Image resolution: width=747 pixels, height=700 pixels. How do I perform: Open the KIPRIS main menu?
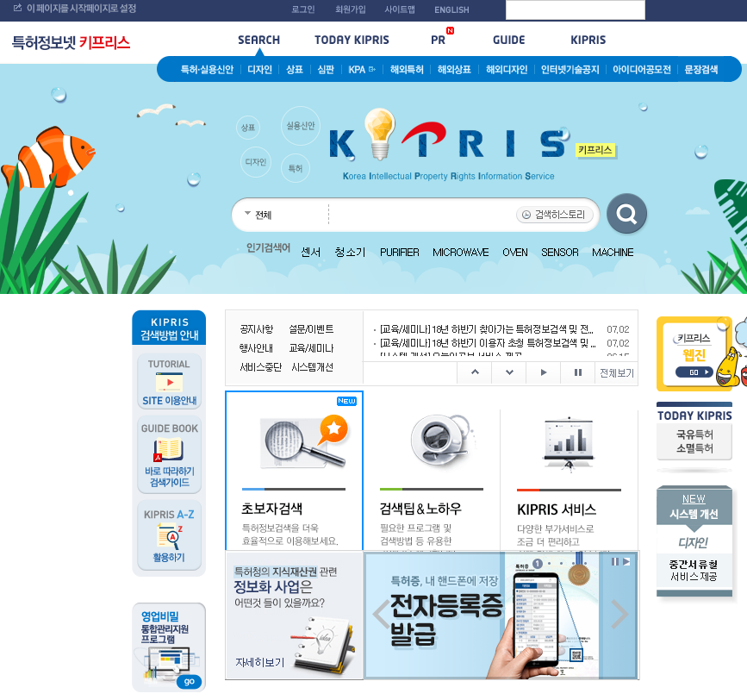(x=588, y=40)
